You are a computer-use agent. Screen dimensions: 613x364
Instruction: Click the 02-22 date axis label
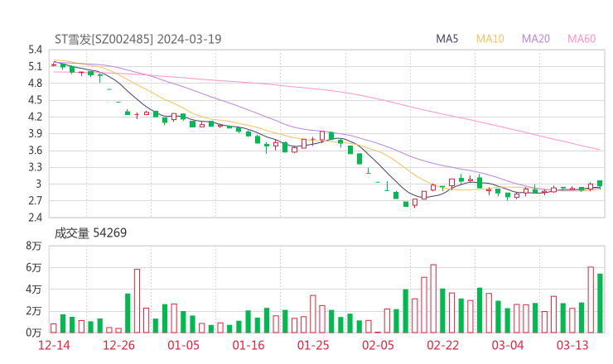click(x=442, y=345)
